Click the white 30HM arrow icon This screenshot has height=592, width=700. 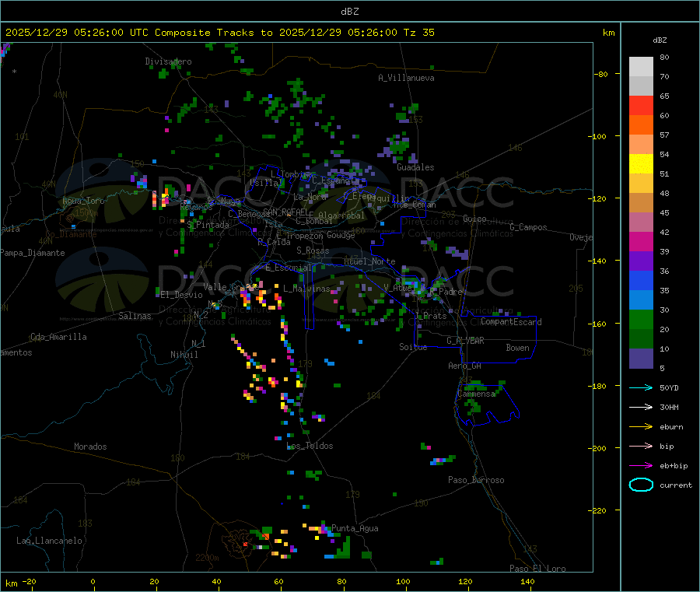coord(641,407)
